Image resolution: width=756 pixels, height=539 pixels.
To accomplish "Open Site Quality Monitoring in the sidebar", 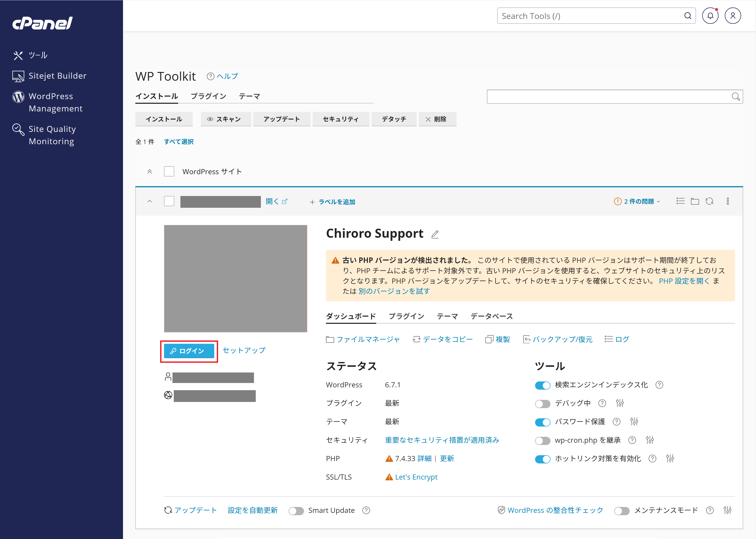I will click(x=44, y=135).
